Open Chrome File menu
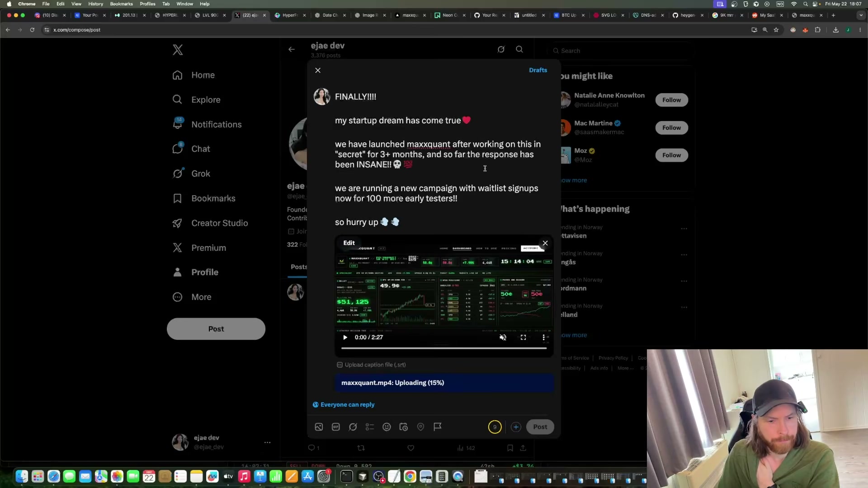The height and width of the screenshot is (488, 868). (x=46, y=4)
